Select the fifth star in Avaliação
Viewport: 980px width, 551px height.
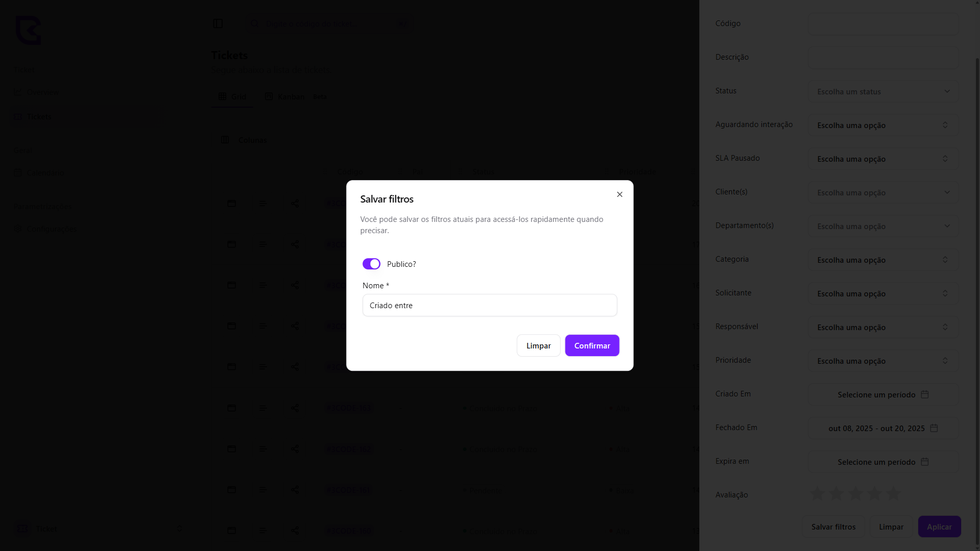(x=893, y=493)
